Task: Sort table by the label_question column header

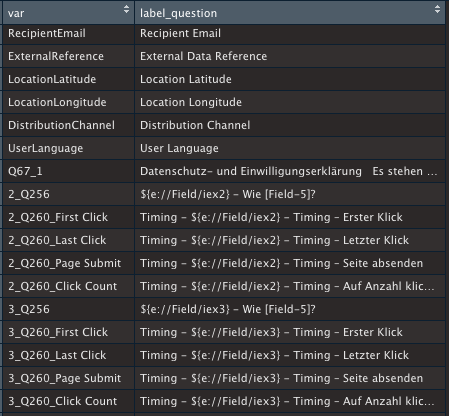Action: pos(290,13)
